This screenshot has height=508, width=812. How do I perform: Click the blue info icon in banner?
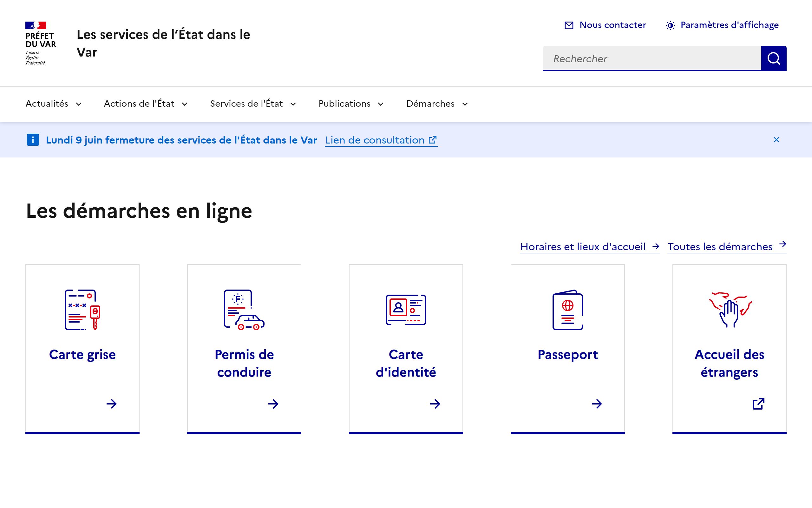33,140
